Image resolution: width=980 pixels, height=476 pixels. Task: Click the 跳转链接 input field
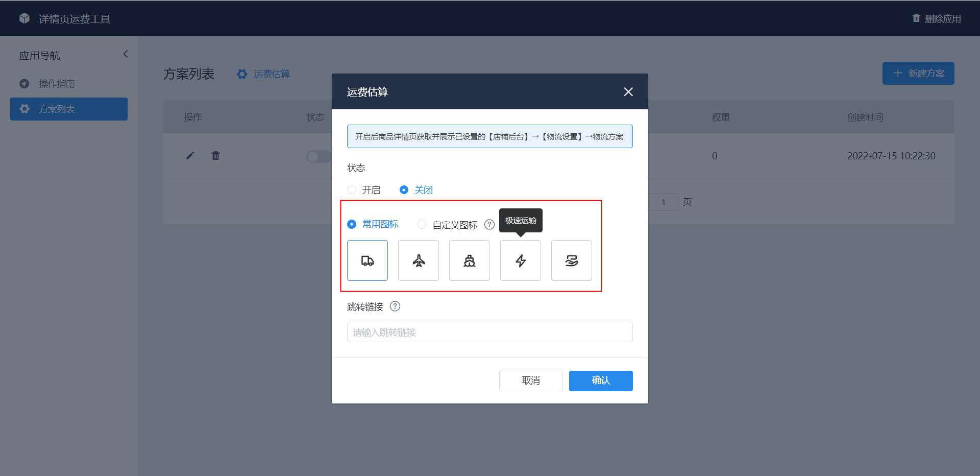coord(490,332)
